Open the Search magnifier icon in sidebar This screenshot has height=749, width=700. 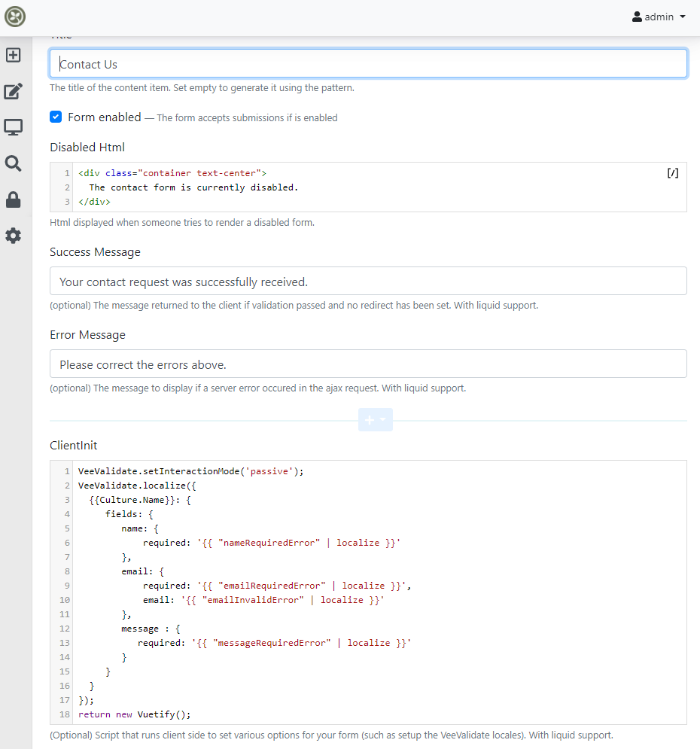pos(14,163)
